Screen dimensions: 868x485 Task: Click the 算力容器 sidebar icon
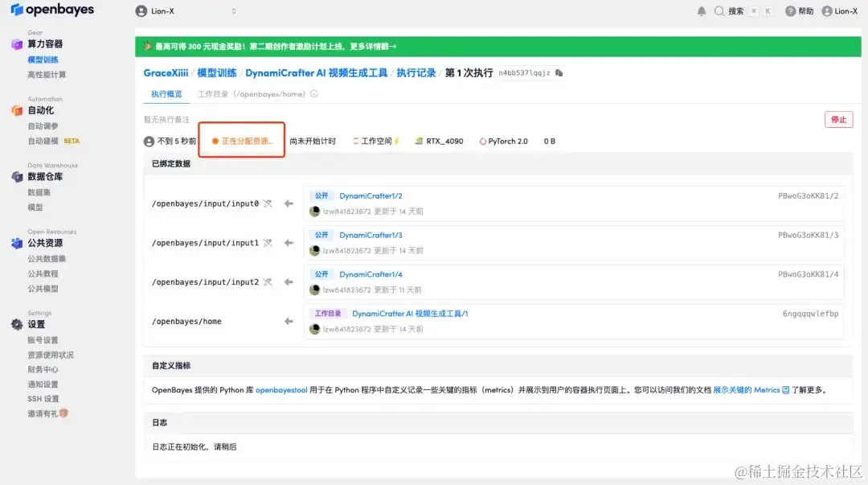(17, 44)
